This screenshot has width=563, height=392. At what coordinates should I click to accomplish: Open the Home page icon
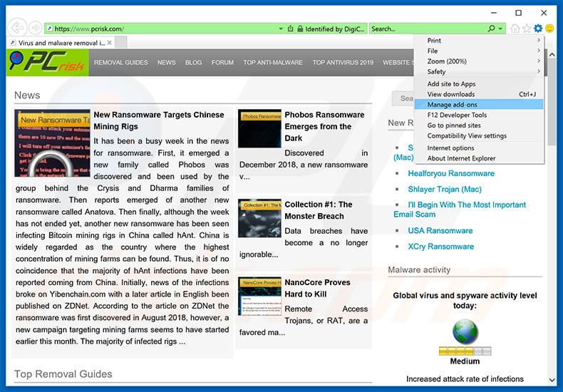coord(515,29)
